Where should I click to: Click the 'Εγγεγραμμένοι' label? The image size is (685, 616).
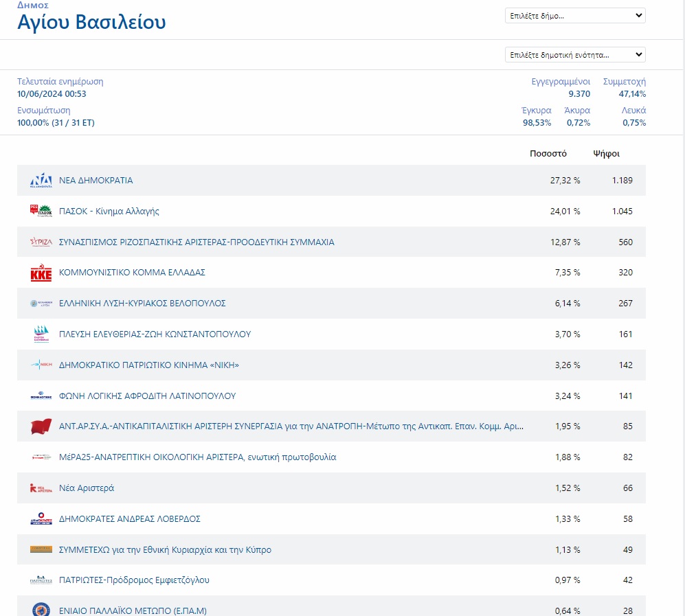tap(561, 82)
